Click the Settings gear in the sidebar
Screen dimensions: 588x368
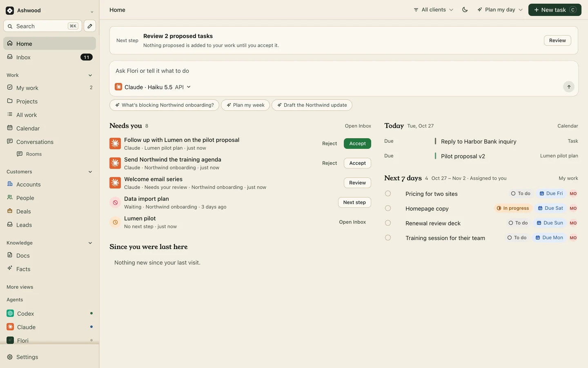(x=10, y=357)
